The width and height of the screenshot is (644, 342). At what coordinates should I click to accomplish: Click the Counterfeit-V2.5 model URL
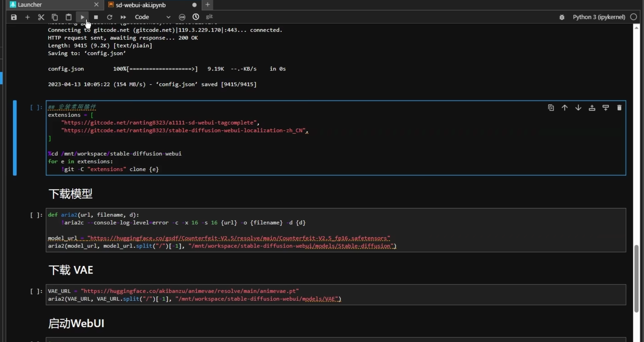coord(239,238)
